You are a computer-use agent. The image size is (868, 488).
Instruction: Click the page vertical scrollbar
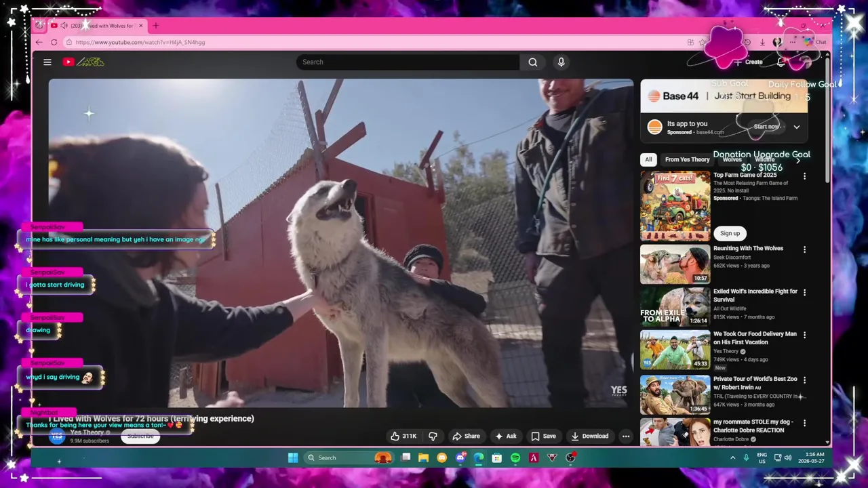pyautogui.click(x=827, y=122)
